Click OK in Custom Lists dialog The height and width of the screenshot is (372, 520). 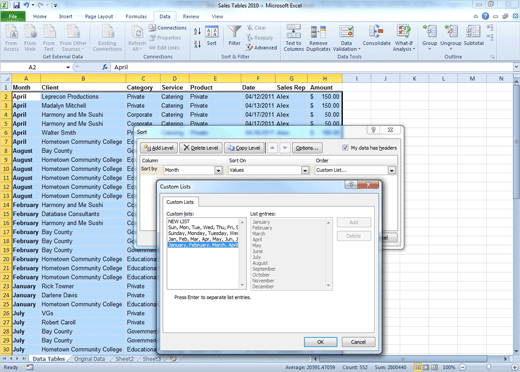tap(320, 342)
